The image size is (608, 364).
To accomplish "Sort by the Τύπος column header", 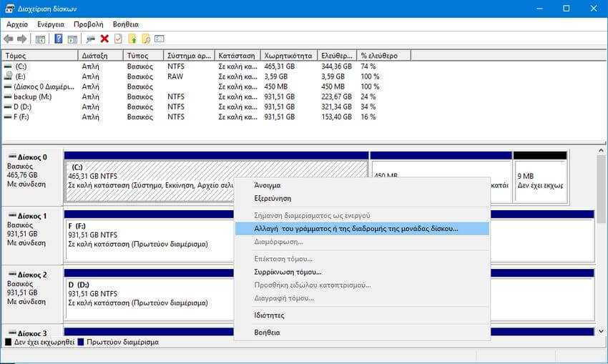I will [144, 56].
